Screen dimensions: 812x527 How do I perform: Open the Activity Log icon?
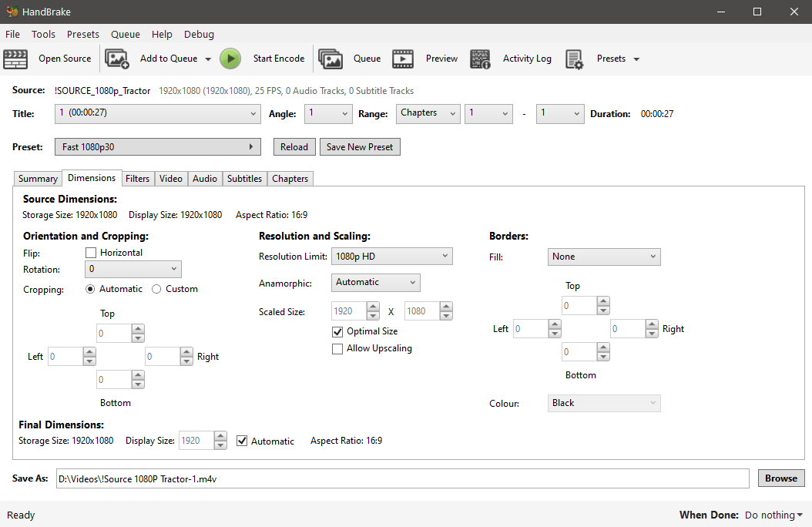(x=480, y=59)
